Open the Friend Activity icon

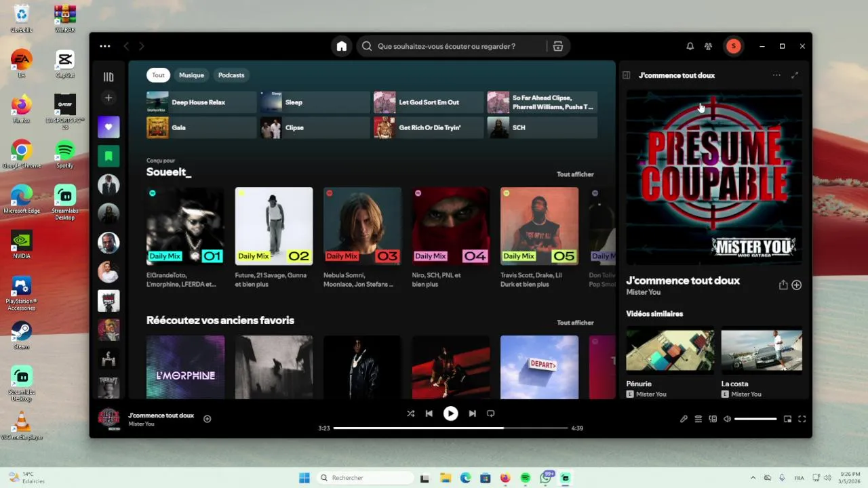[x=708, y=46]
